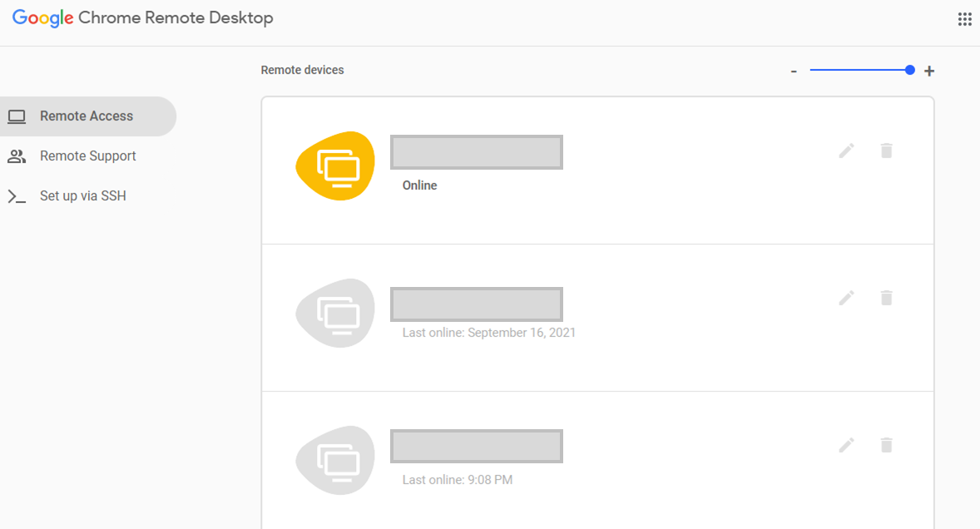Image resolution: width=980 pixels, height=529 pixels.
Task: Open the Remote Support section
Action: tap(87, 156)
